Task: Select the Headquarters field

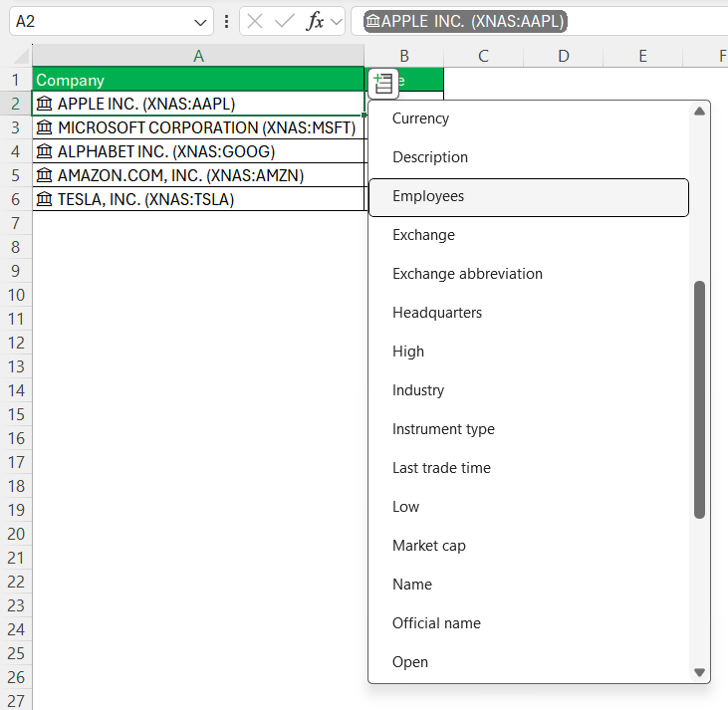Action: point(529,313)
